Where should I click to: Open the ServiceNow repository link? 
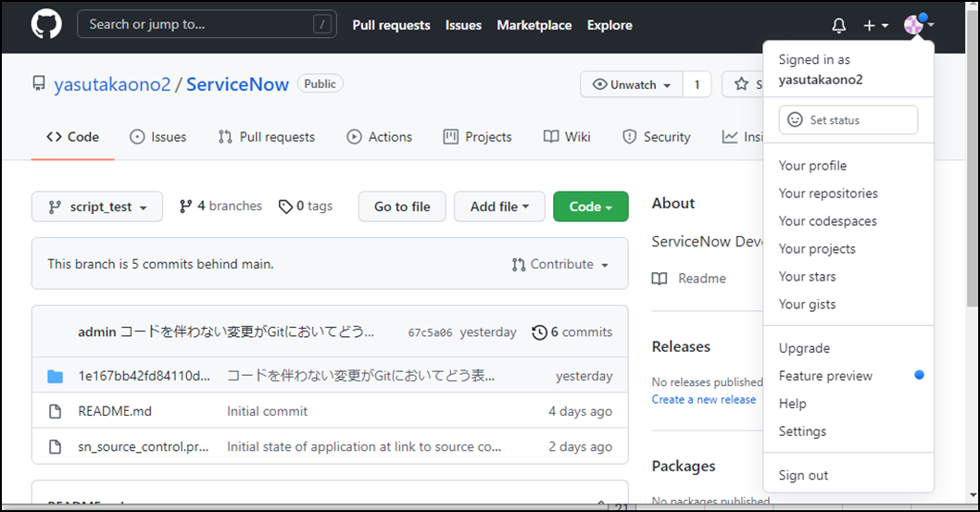pos(237,84)
